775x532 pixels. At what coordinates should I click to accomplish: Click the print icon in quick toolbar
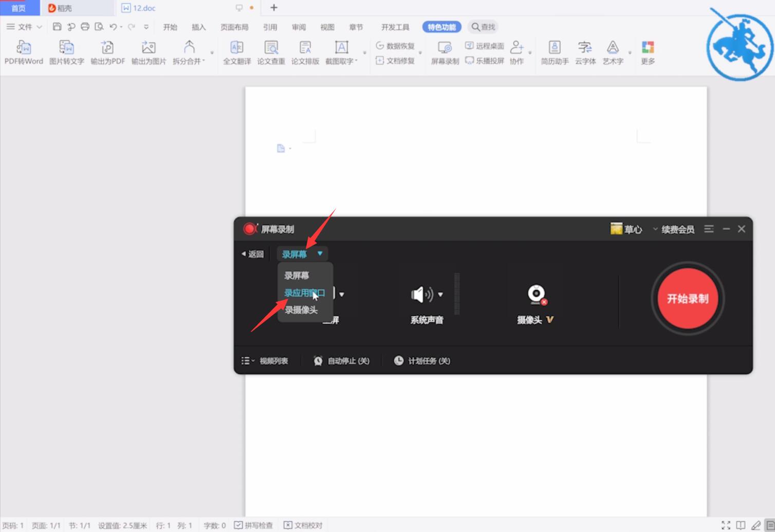coord(85,27)
